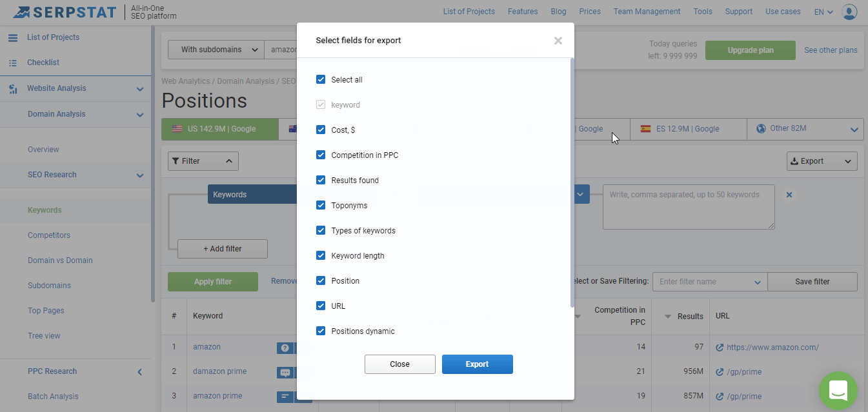Click the download icon on Export dropdown
The width and height of the screenshot is (868, 412).
[794, 161]
